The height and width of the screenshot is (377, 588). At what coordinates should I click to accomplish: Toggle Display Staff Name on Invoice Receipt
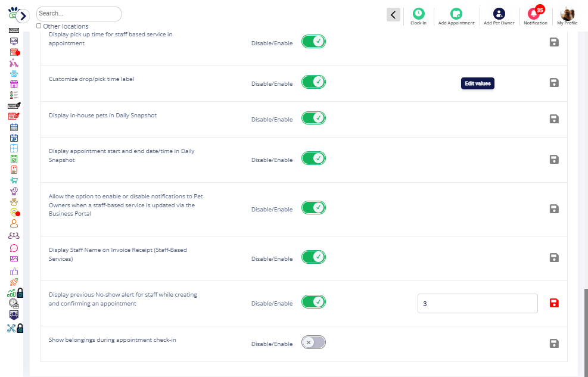coord(313,257)
